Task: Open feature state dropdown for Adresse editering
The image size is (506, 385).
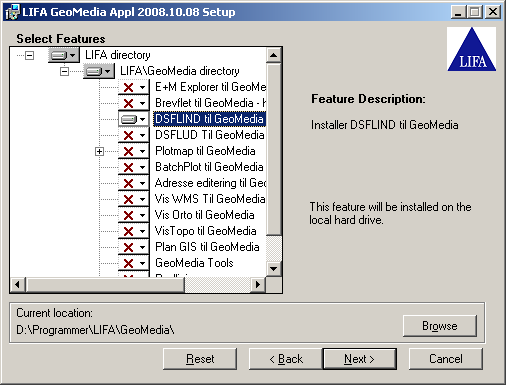Action: (134, 183)
